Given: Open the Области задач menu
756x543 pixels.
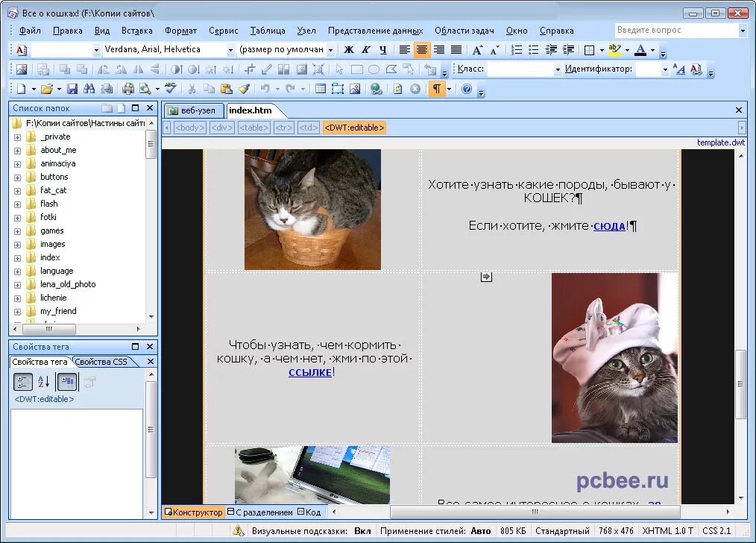Looking at the screenshot, I should tap(464, 31).
